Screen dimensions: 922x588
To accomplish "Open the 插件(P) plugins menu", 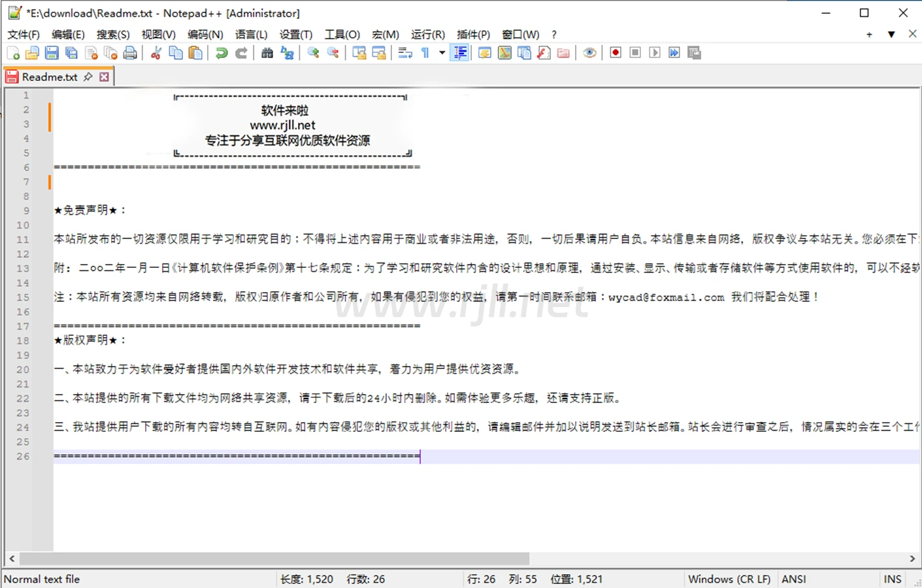I will click(x=473, y=35).
